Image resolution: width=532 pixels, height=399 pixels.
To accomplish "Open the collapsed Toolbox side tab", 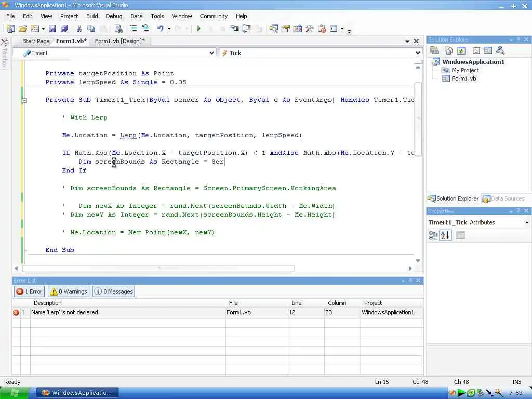I will 4,52.
